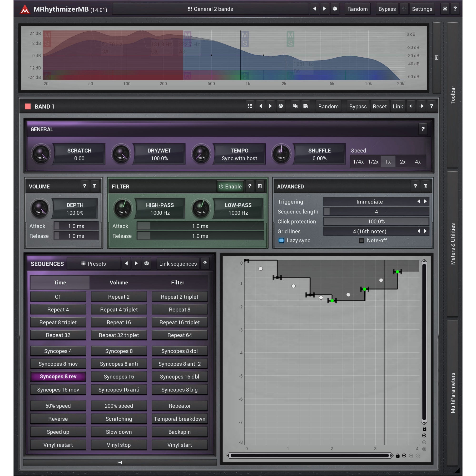Click the Band 1 randomize dice icon

281,106
